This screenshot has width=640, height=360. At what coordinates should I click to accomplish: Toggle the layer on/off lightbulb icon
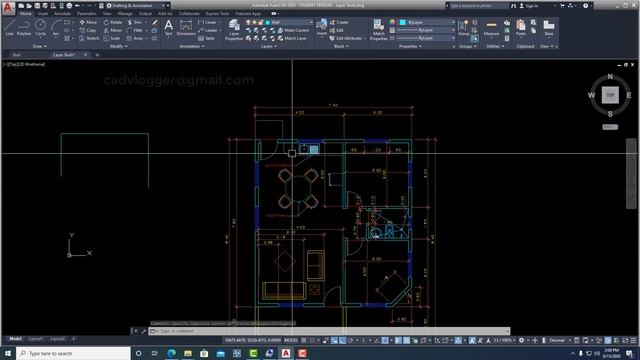click(x=248, y=22)
